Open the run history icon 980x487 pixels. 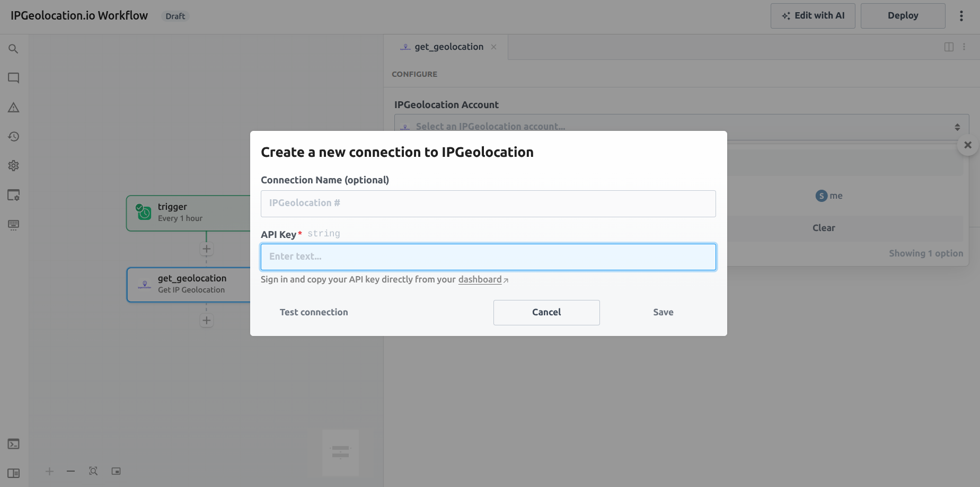14,137
